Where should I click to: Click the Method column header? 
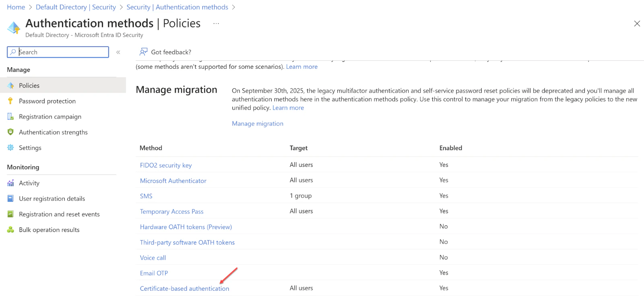click(x=151, y=148)
